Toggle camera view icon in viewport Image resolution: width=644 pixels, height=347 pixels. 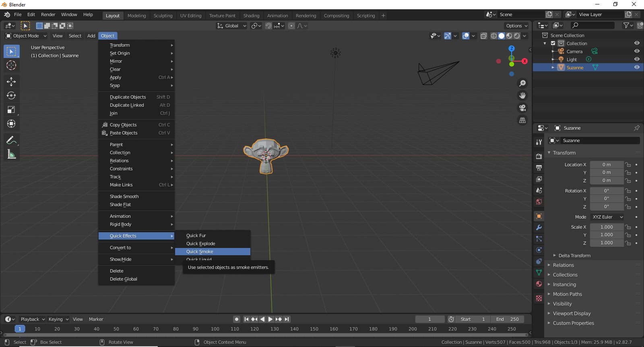(522, 108)
